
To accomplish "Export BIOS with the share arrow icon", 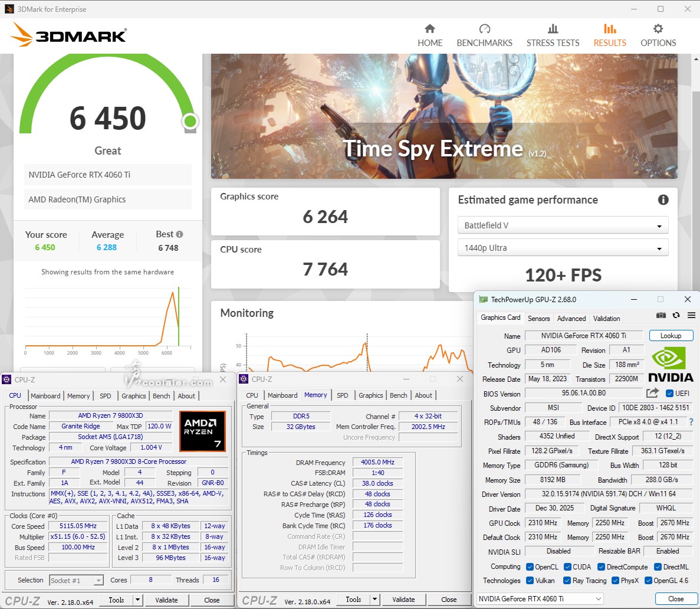I will (652, 393).
